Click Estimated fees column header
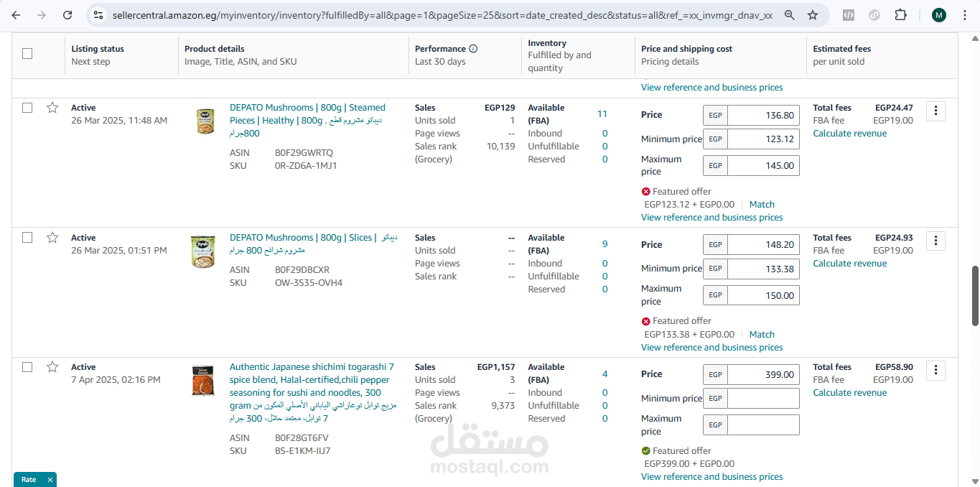 841,49
